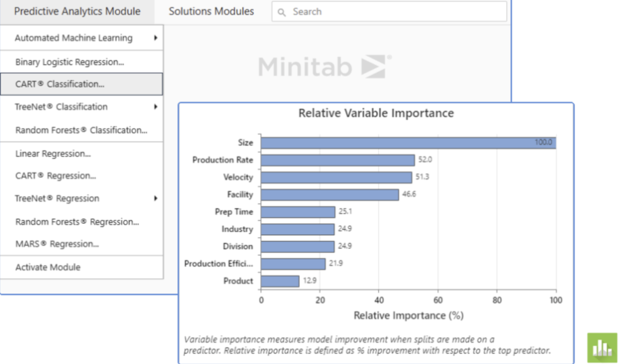Select Random Forests Regression menu item
The height and width of the screenshot is (364, 620).
82,221
